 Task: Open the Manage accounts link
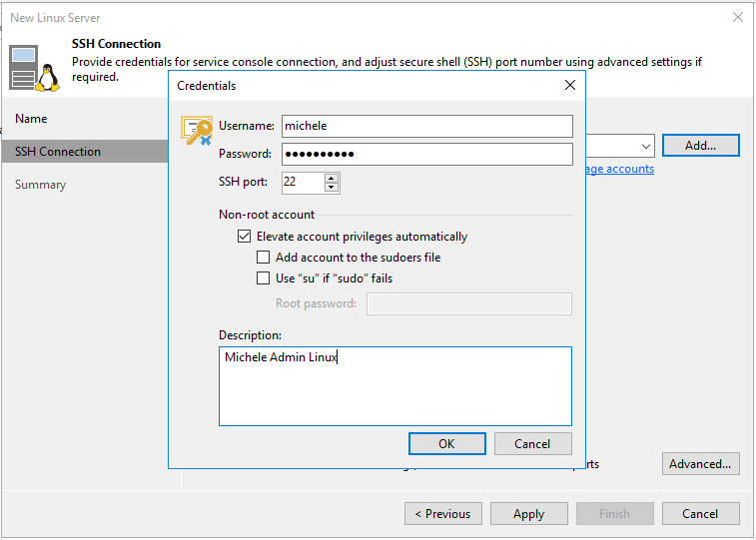pos(620,169)
